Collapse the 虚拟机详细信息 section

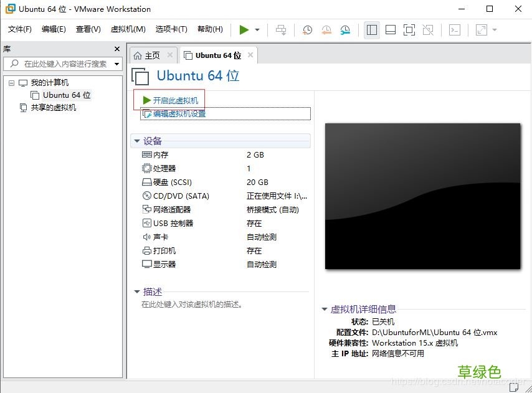coord(325,309)
